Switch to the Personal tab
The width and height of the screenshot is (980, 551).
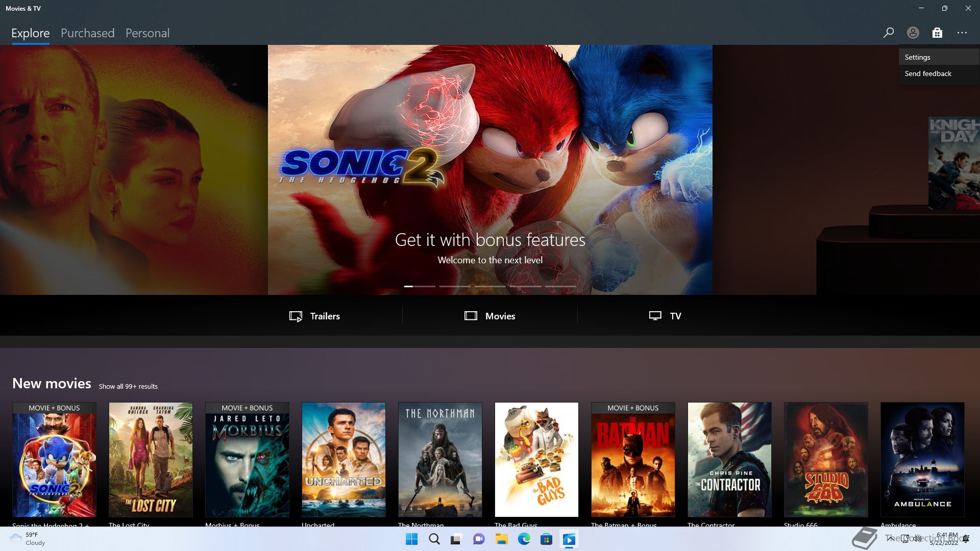click(148, 33)
